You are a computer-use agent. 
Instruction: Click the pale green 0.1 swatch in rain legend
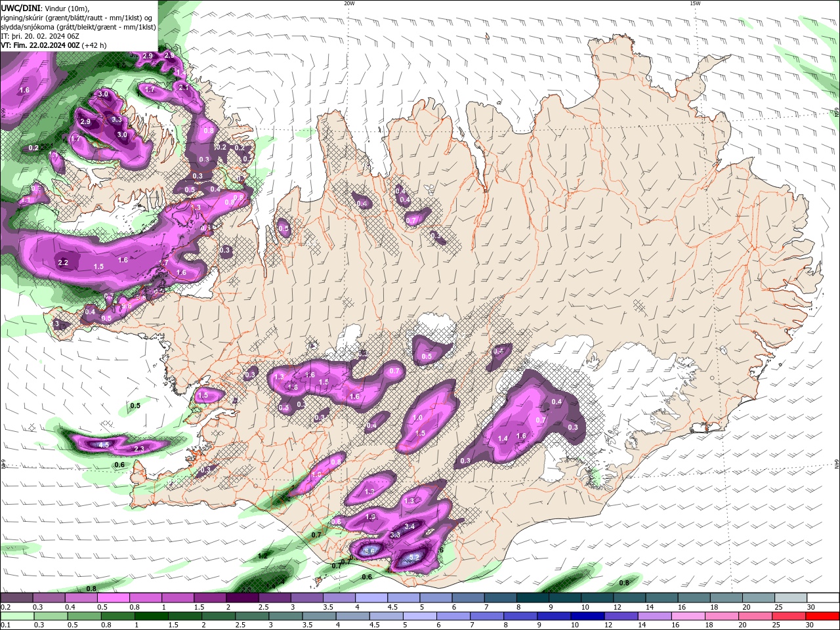(x=18, y=616)
